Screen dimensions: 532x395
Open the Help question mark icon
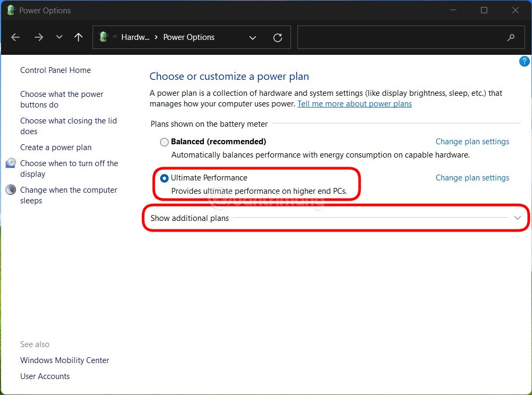coord(524,61)
